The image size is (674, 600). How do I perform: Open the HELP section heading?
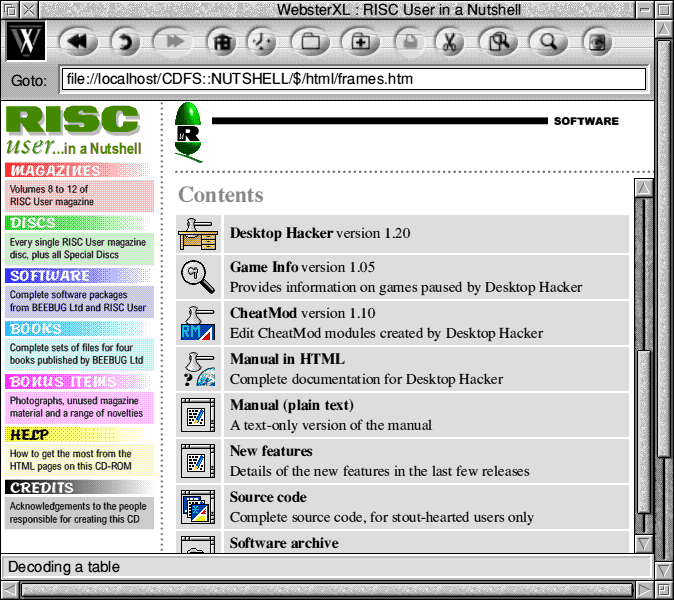pos(78,435)
